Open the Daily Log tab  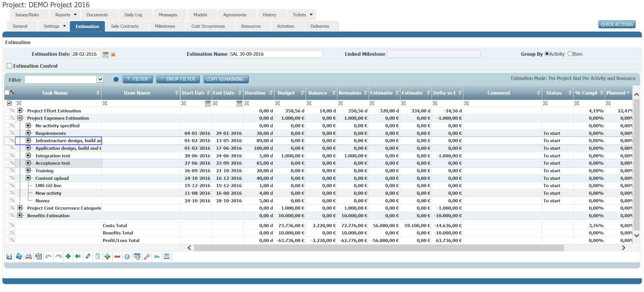point(133,15)
